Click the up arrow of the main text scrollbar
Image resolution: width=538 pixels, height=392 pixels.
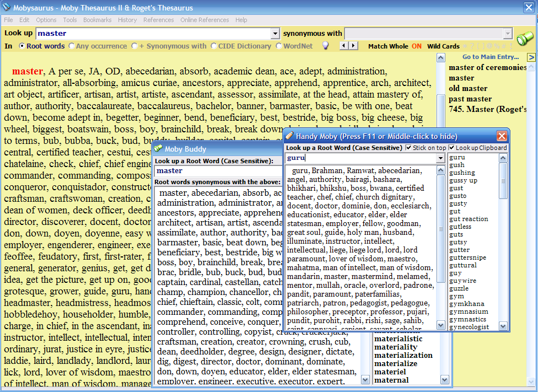440,58
